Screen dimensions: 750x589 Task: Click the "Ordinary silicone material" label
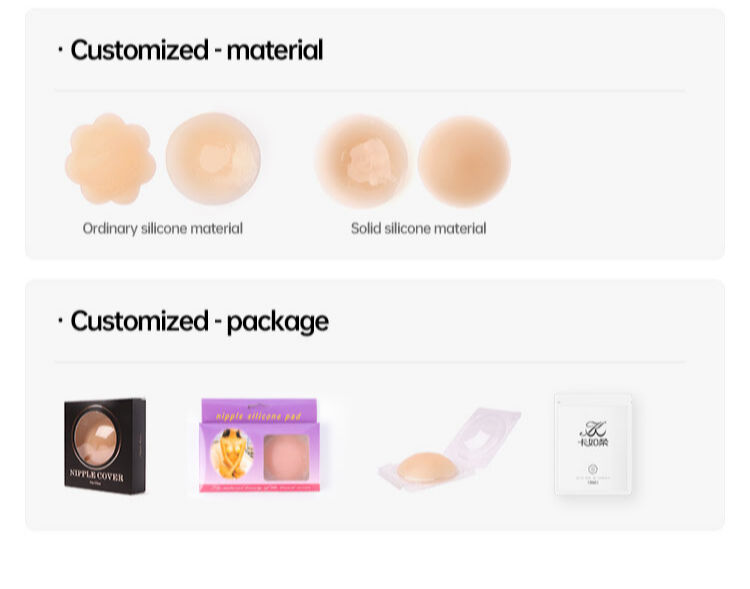[x=163, y=228]
